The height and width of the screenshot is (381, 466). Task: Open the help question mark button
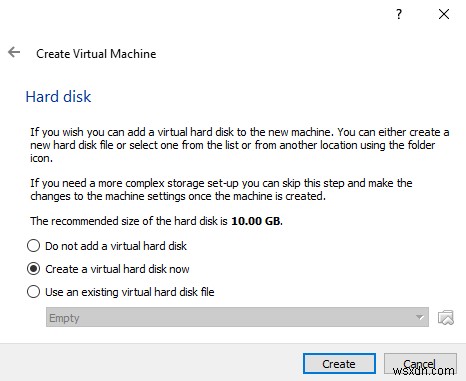tap(399, 14)
